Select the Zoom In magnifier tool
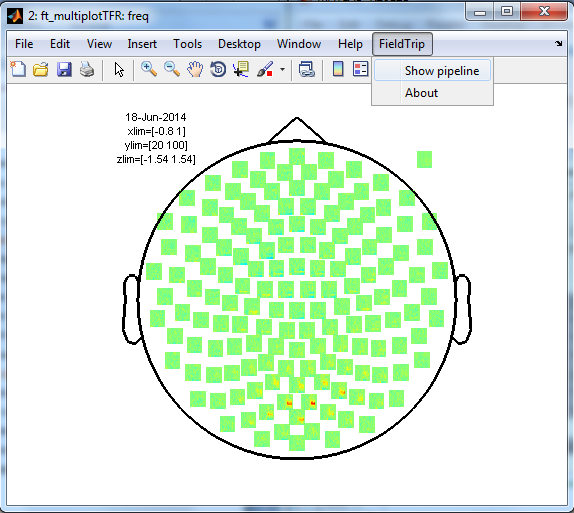The height and width of the screenshot is (513, 574). point(149,69)
